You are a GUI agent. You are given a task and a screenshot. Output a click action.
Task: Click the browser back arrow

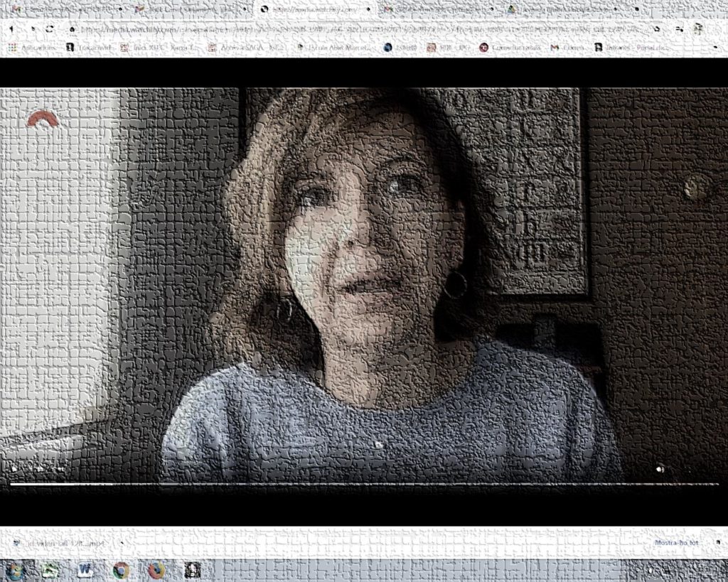coord(11,29)
